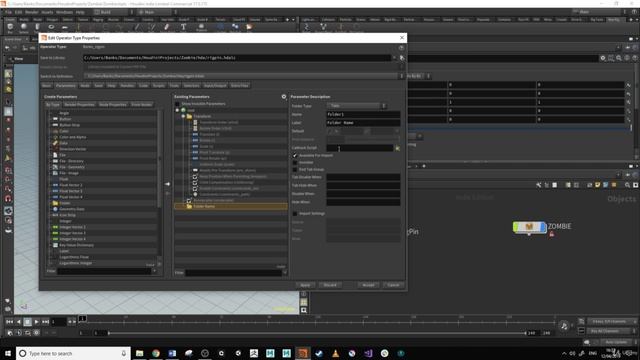Click the timeline range slider bar

317,333
